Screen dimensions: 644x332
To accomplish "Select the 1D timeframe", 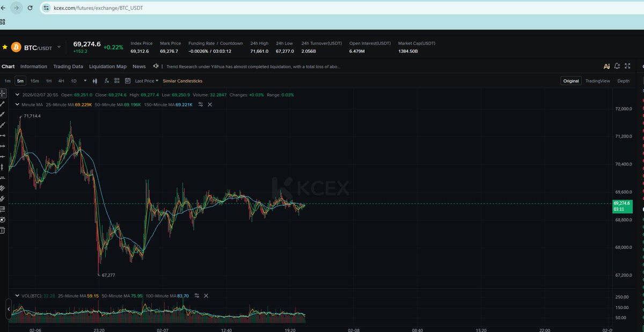I will pos(74,81).
